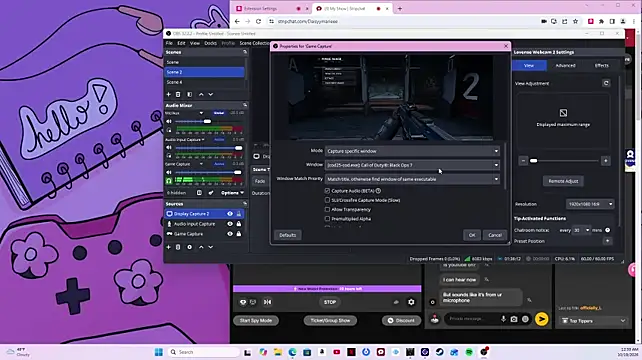642x360 pixels.
Task: Toggle lock on Game Capture source
Action: pos(239,234)
